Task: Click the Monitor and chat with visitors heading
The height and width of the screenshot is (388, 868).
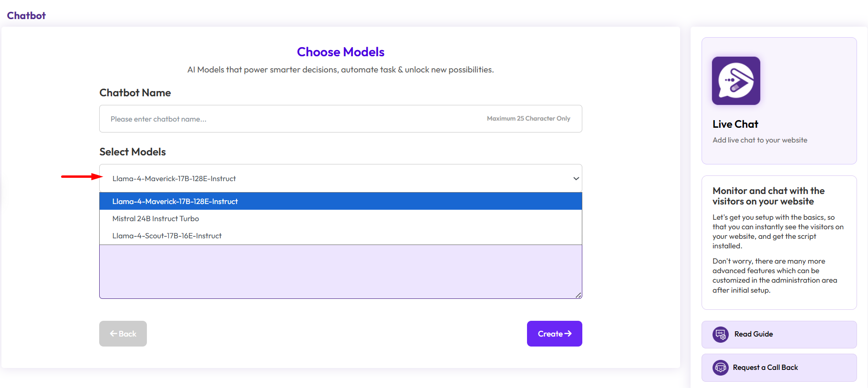Action: [x=768, y=196]
